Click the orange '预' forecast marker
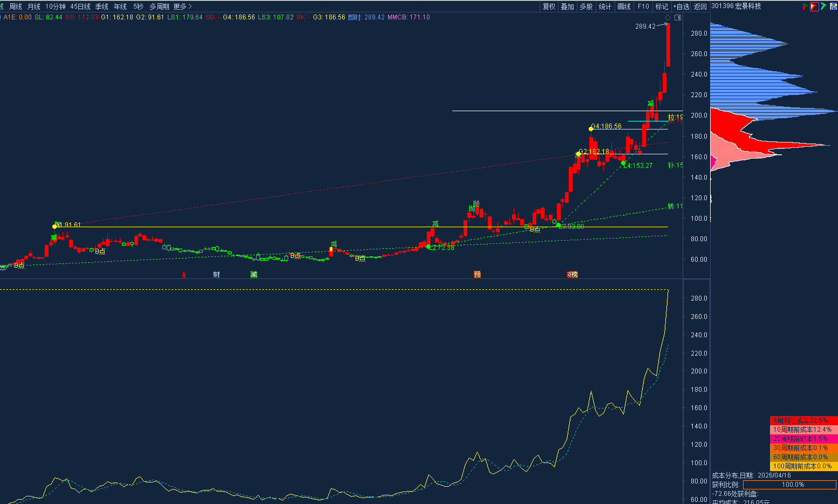The height and width of the screenshot is (504, 838). point(477,275)
